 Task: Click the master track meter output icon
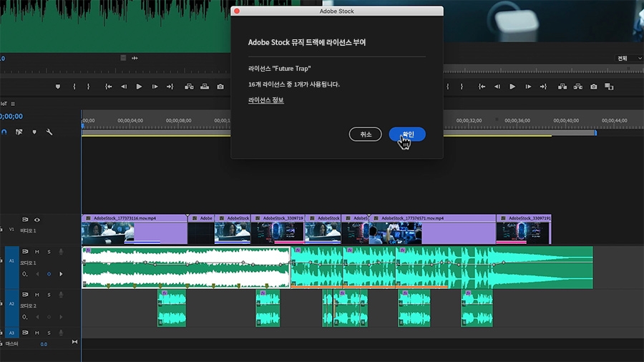(x=74, y=342)
